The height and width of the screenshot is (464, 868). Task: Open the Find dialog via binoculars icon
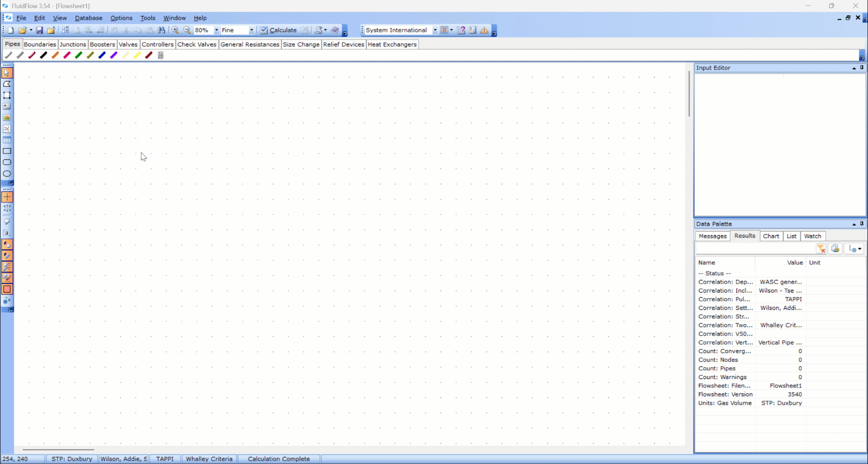coord(162,30)
